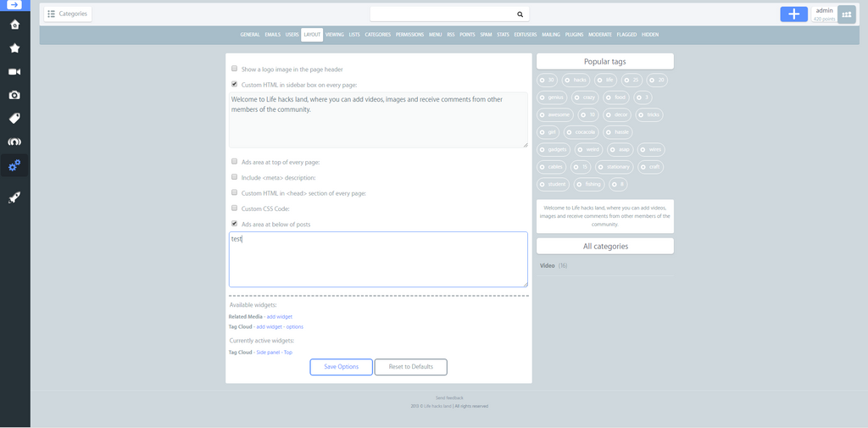
Task: Select the hacks tag
Action: coord(576,81)
